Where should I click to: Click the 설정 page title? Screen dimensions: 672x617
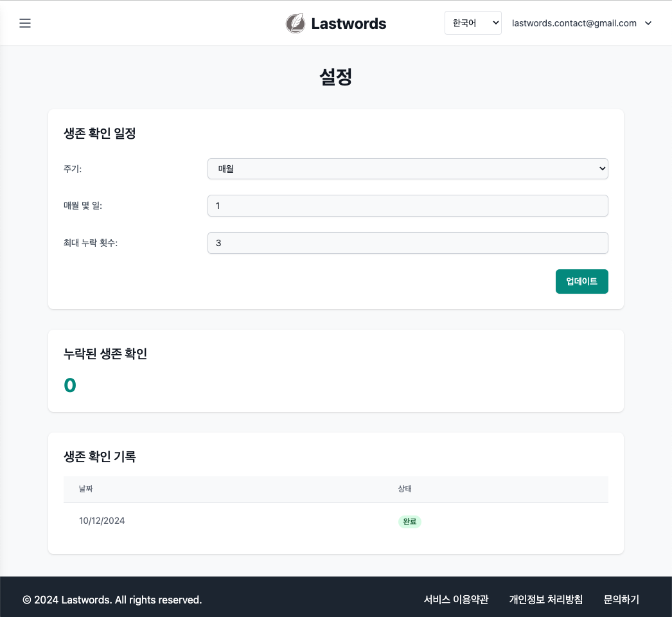click(x=335, y=77)
